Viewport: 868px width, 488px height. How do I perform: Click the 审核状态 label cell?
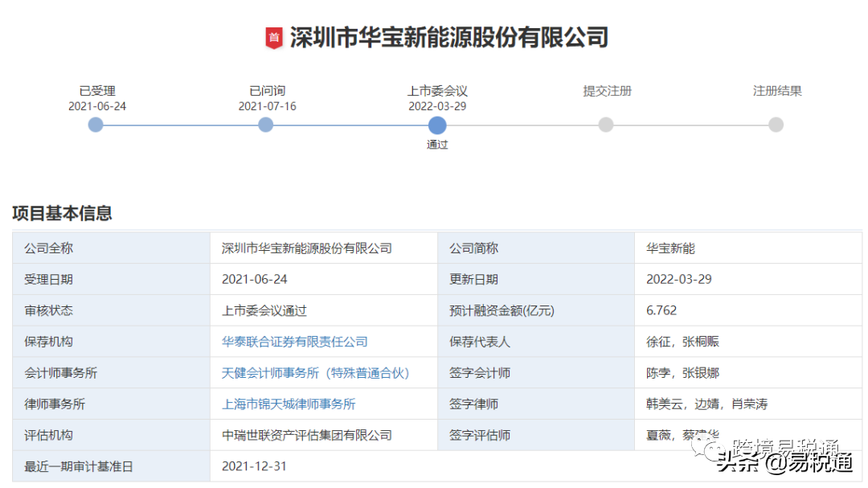tap(111, 310)
